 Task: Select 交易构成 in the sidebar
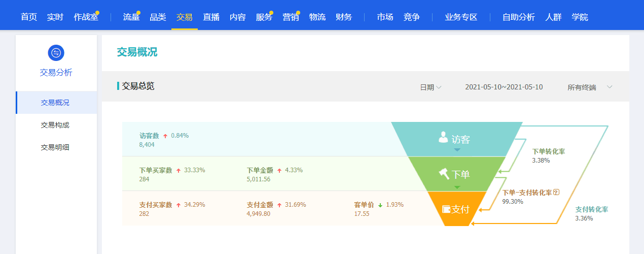click(56, 125)
